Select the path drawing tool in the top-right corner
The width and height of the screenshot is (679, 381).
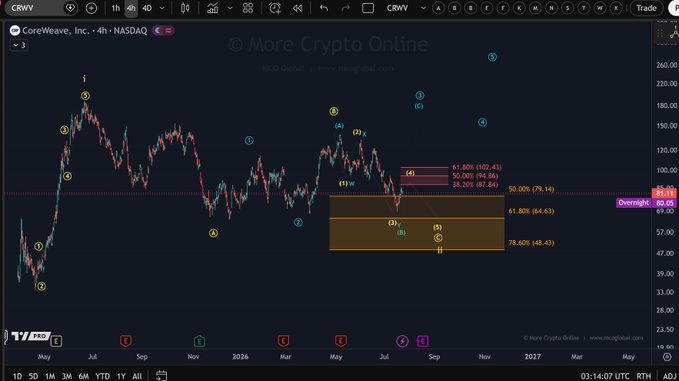click(x=674, y=33)
